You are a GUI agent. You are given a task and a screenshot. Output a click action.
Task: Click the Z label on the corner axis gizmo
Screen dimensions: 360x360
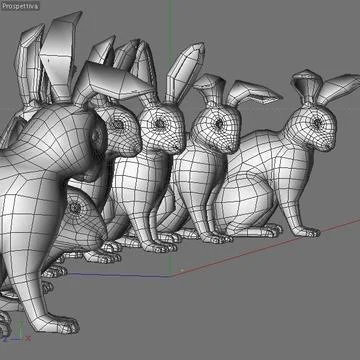[x=5, y=339]
